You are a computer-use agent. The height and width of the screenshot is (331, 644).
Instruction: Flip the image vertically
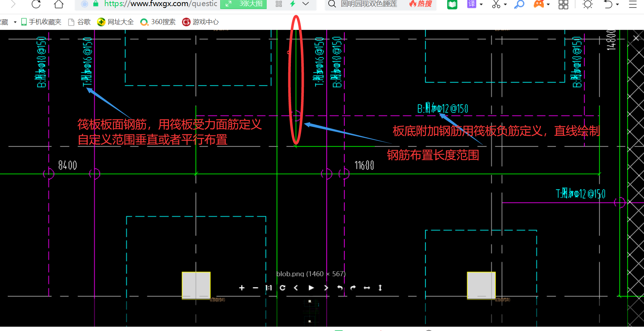click(380, 288)
